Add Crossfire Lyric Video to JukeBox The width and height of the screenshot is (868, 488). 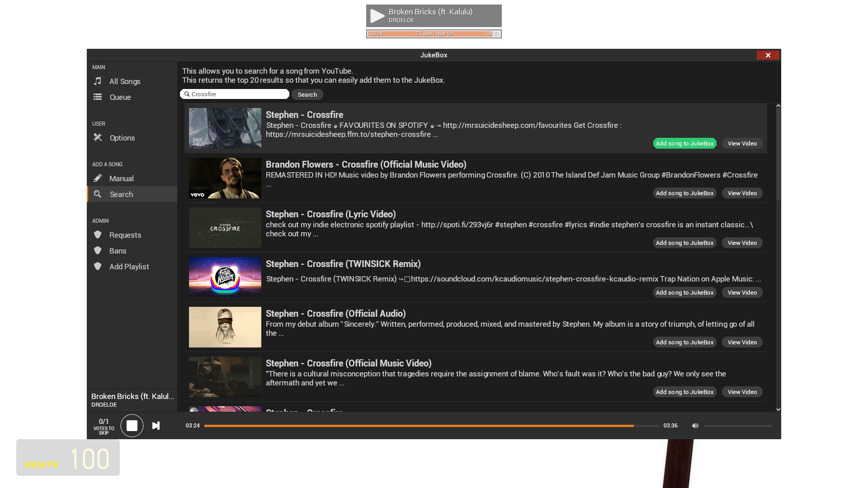pos(684,243)
